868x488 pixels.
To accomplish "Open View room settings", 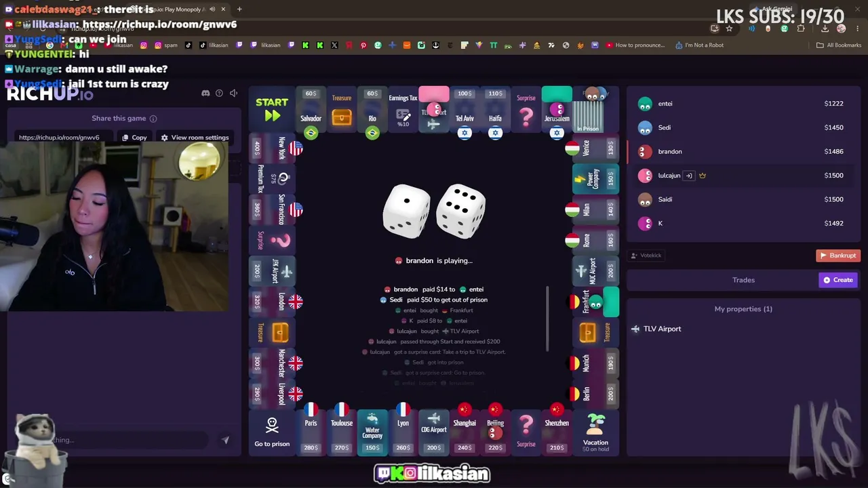I will pos(195,138).
